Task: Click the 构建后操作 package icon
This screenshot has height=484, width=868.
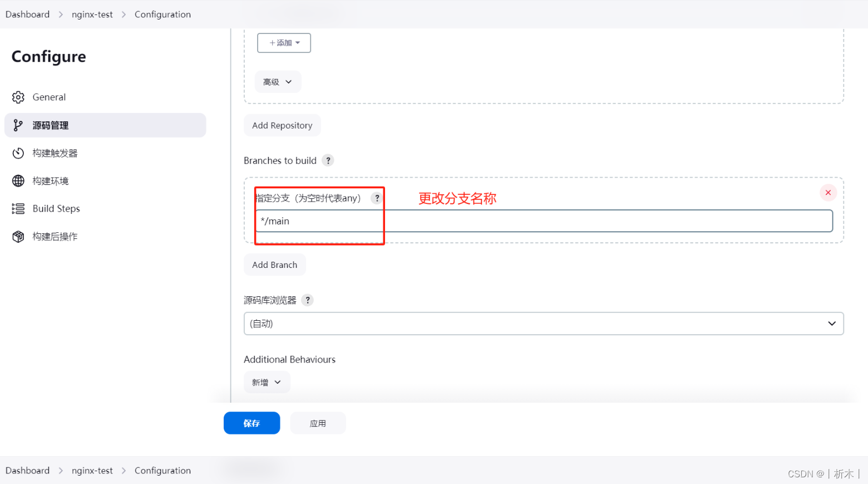Action: click(18, 237)
